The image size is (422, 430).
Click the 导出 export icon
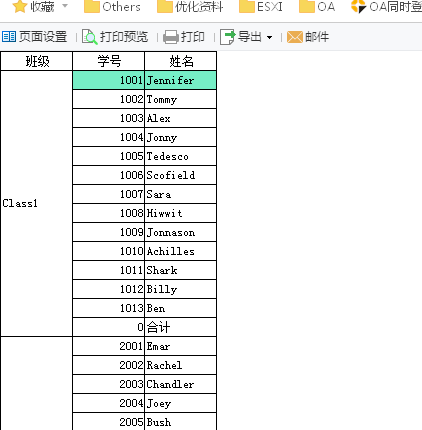228,37
